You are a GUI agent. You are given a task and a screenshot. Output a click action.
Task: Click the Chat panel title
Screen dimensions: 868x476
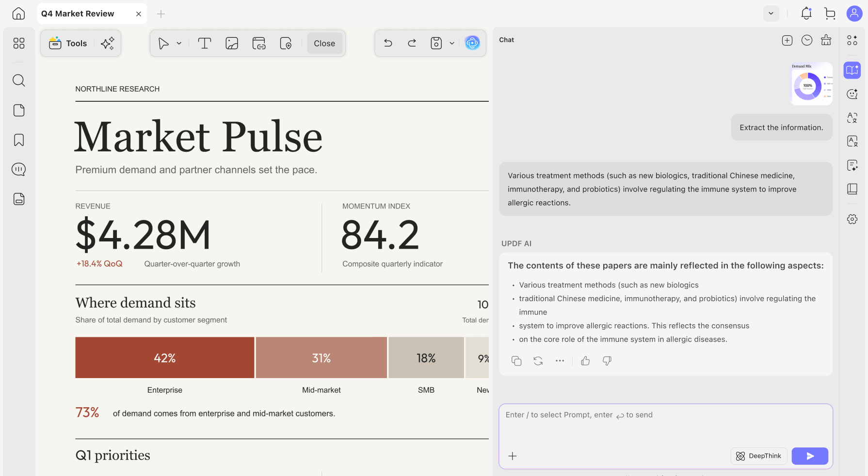[507, 40]
